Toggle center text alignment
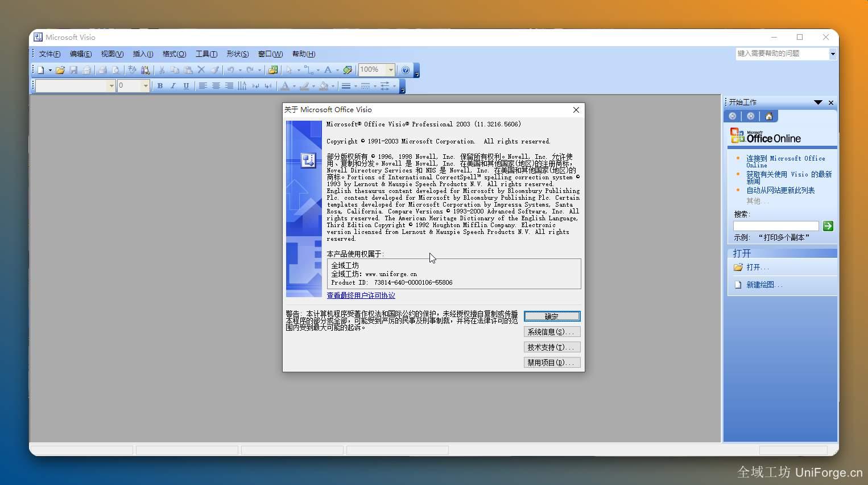The image size is (868, 485). pos(216,86)
